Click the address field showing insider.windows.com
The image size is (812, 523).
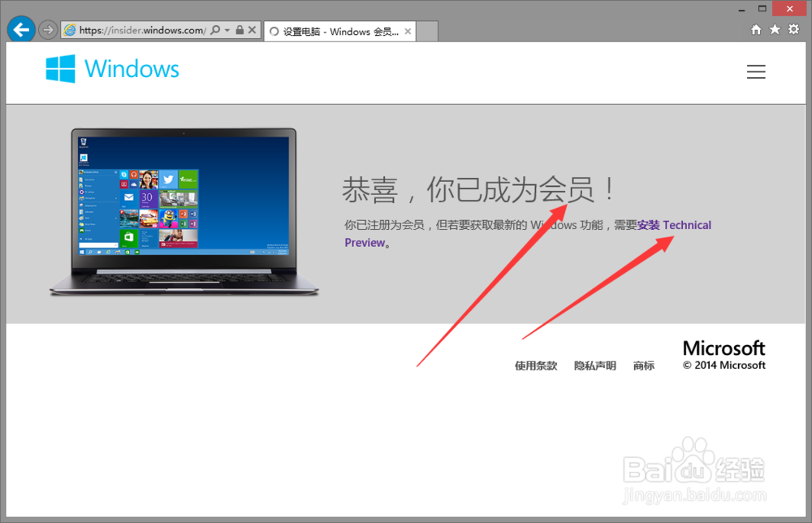[x=142, y=30]
